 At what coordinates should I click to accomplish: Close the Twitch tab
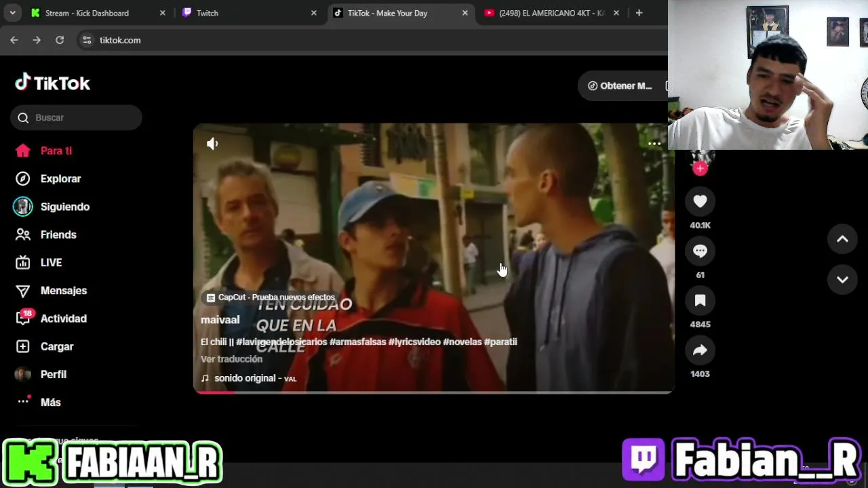pyautogui.click(x=313, y=13)
